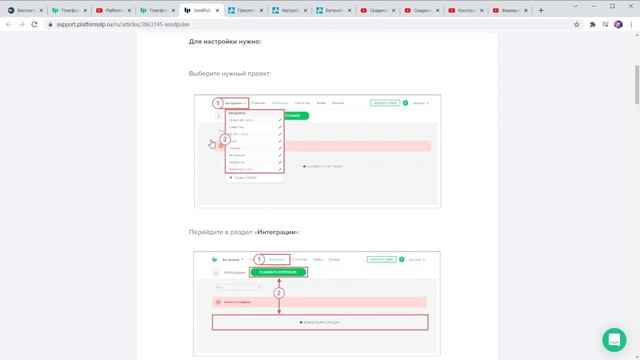640x360 pixels.
Task: Open the Integrations section screenshot image
Action: click(x=317, y=304)
